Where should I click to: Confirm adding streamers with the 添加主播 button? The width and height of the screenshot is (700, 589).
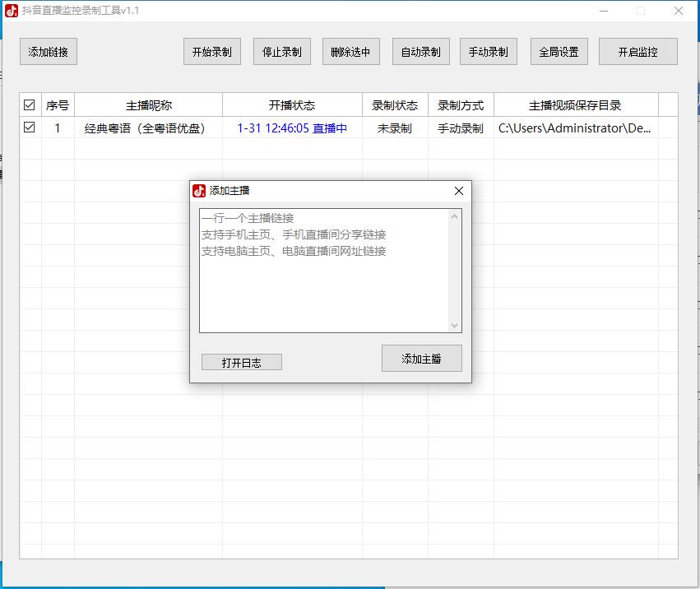tap(421, 358)
